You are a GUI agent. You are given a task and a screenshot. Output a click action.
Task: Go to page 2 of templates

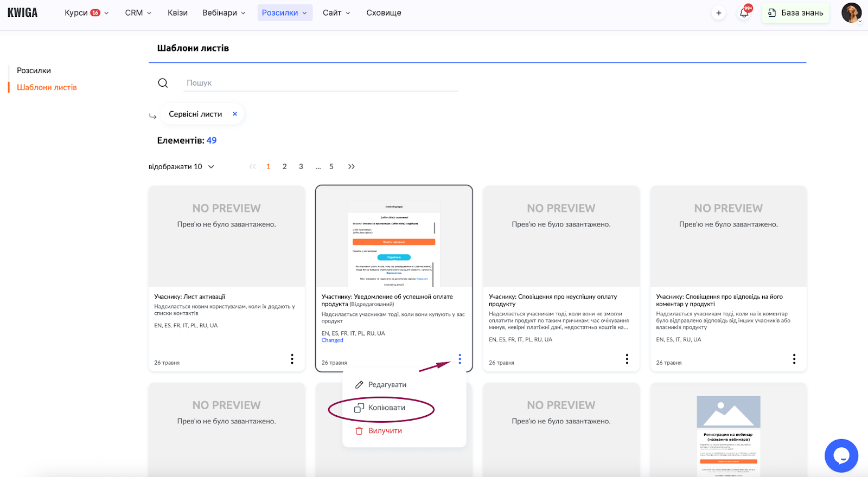coord(284,166)
